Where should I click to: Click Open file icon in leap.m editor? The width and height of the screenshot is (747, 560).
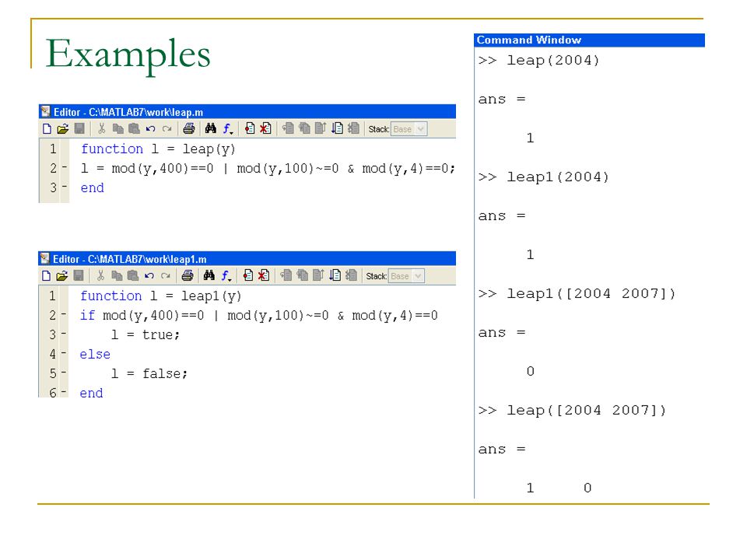(x=63, y=128)
